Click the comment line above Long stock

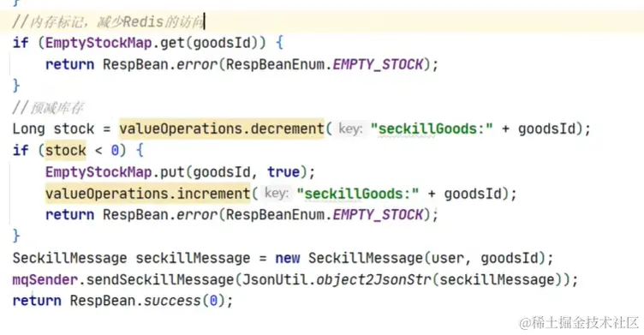pyautogui.click(x=48, y=108)
